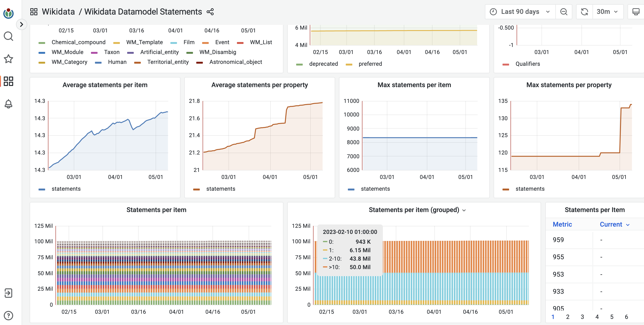Open the Last 90 days time picker
This screenshot has height=325, width=644.
point(520,12)
